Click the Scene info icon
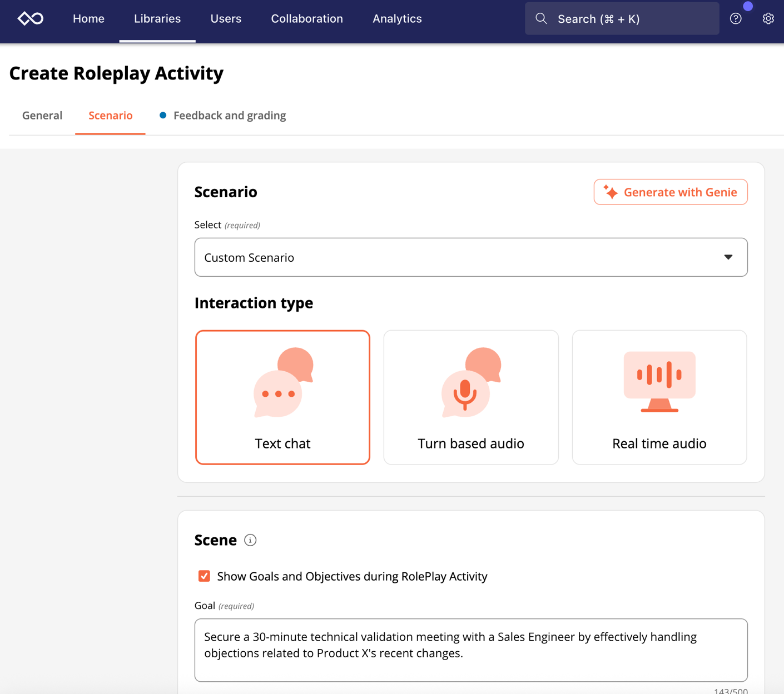Viewport: 784px width, 694px height. (250, 540)
